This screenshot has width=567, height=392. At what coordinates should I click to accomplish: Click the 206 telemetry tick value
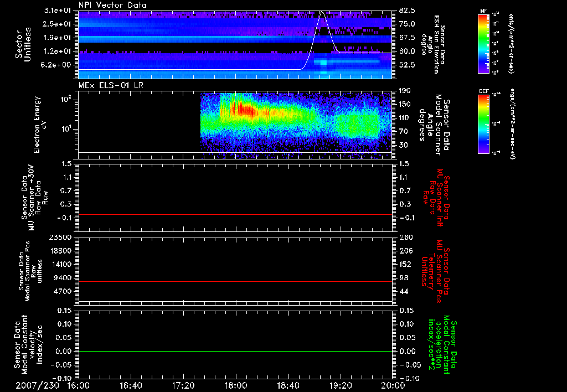coord(405,251)
